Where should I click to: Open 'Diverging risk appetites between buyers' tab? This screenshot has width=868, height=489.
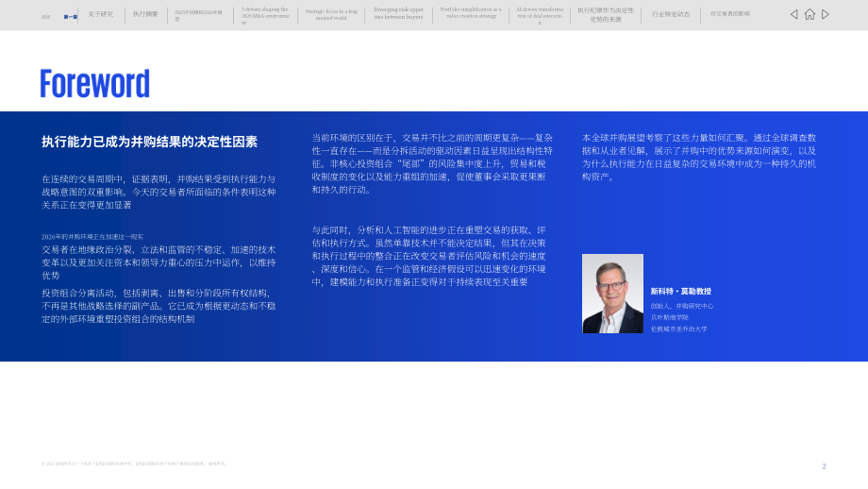coord(398,13)
